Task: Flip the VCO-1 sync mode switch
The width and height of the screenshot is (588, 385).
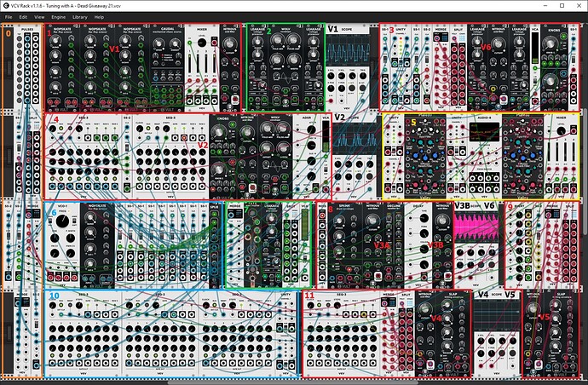Action: (74, 221)
